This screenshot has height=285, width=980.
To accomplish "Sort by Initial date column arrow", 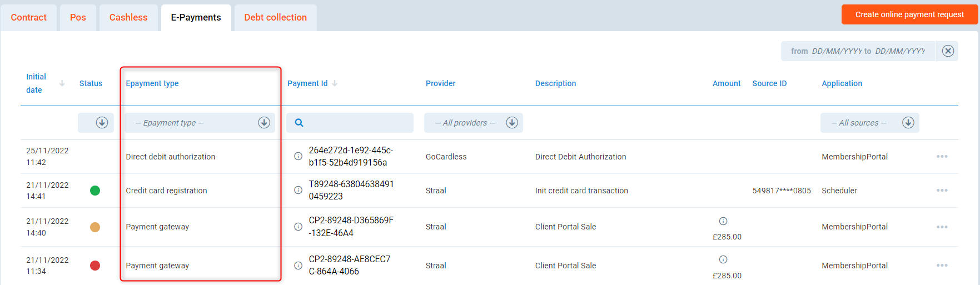I will click(62, 83).
